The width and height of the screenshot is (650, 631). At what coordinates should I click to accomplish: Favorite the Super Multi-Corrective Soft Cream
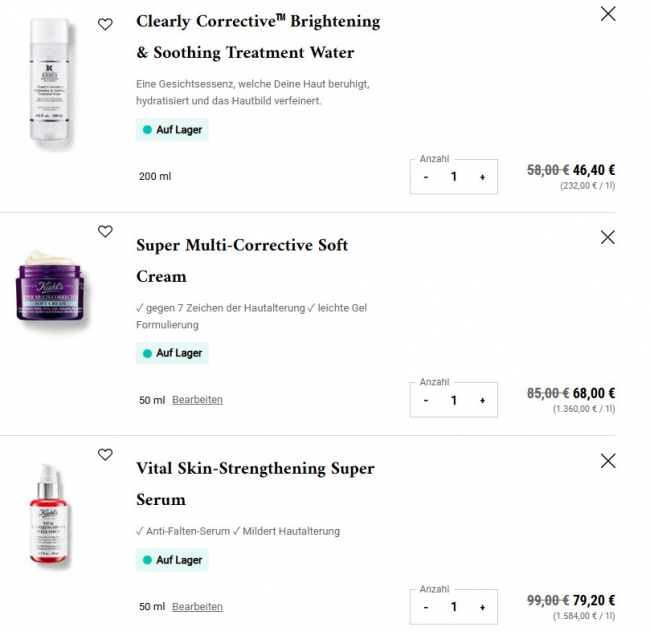pos(105,232)
